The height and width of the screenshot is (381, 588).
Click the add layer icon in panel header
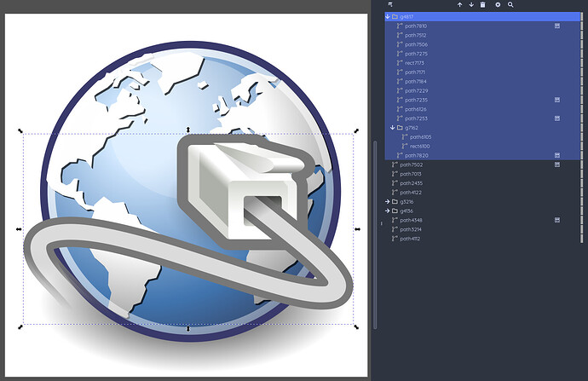tap(390, 4)
